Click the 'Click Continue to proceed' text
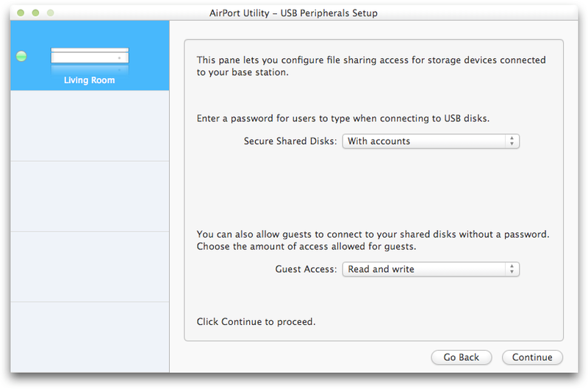Screen dimensions: 588x389 [x=256, y=322]
